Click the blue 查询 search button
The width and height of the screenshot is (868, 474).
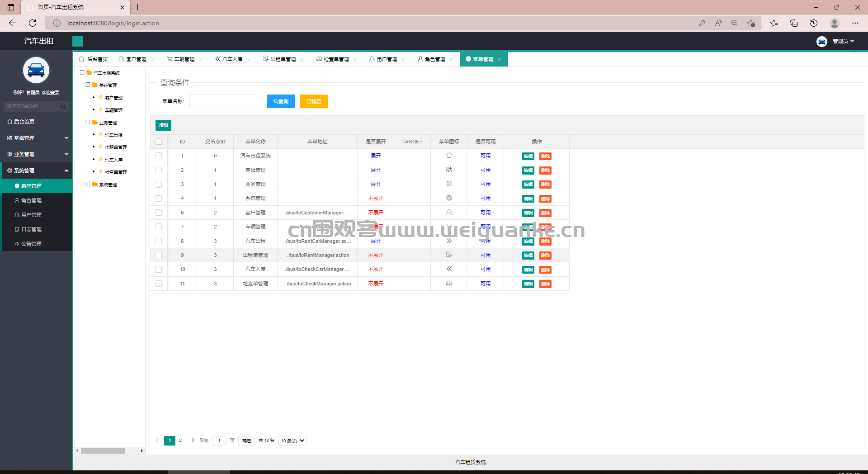coord(281,101)
